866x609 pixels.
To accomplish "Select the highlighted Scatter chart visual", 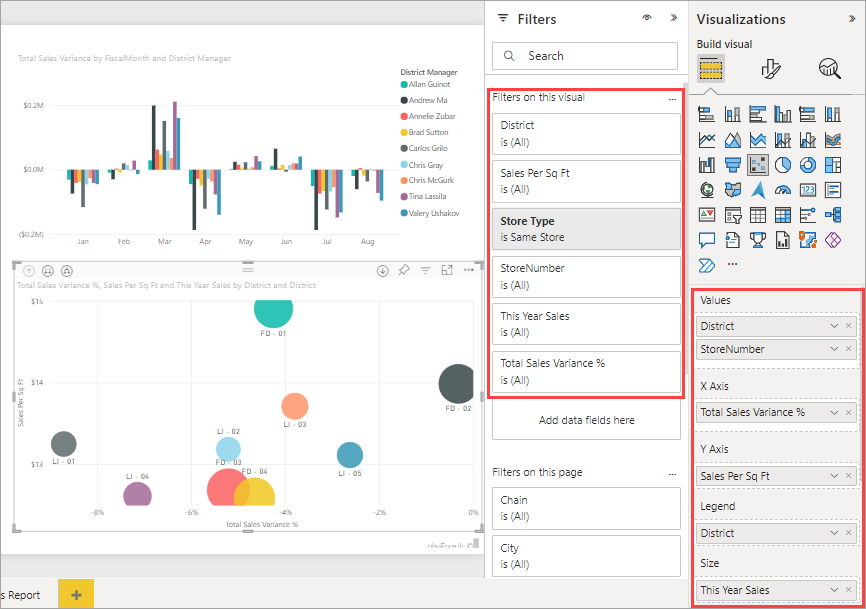I will 758,165.
